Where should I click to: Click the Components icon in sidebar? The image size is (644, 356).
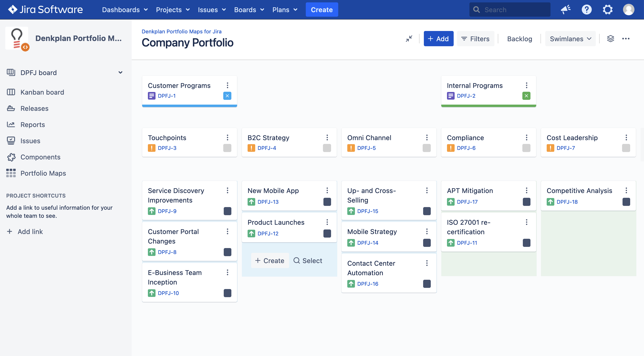[x=12, y=157]
